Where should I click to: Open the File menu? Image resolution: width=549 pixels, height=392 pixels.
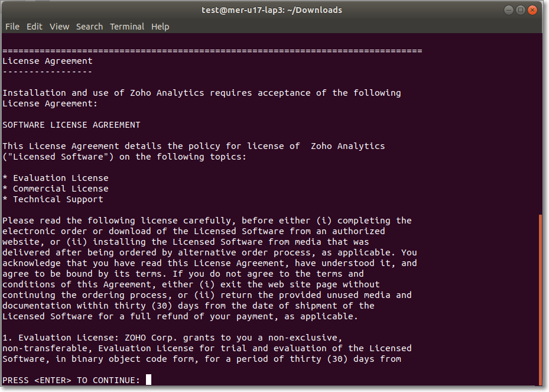12,27
